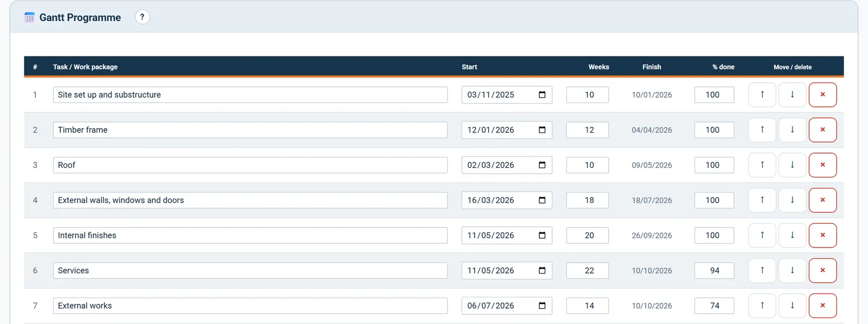Move Internal finishes task up
The width and height of the screenshot is (868, 324).
762,235
